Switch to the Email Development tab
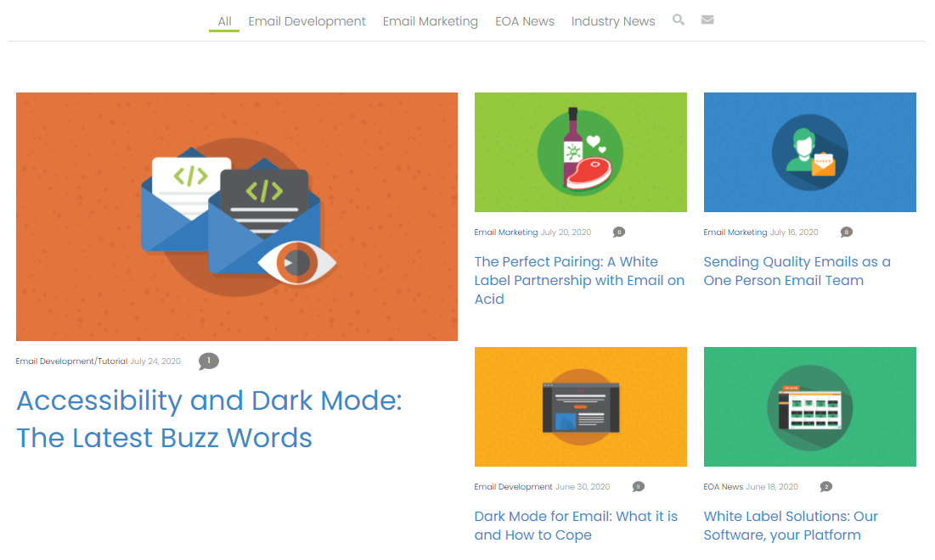Screen dimensions: 935x560 click(x=307, y=21)
